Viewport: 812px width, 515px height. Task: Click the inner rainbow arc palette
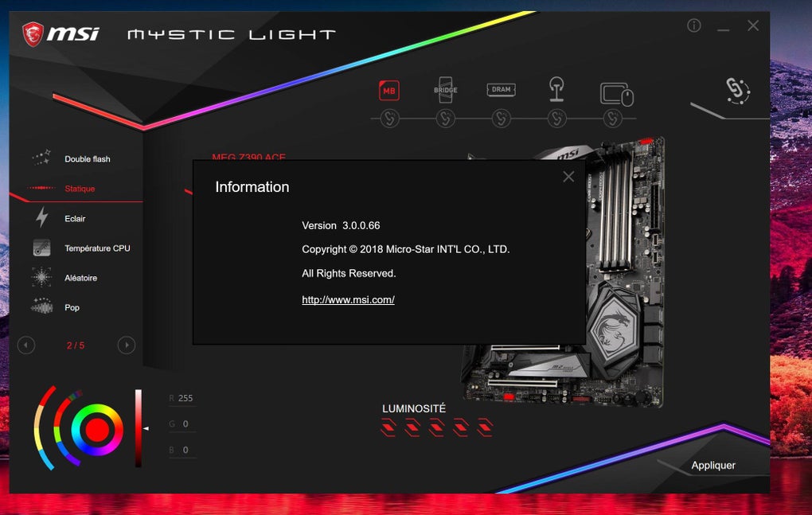66,428
